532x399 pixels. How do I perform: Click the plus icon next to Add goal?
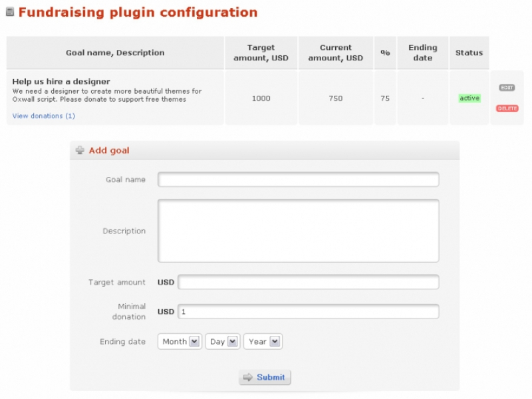(x=80, y=150)
